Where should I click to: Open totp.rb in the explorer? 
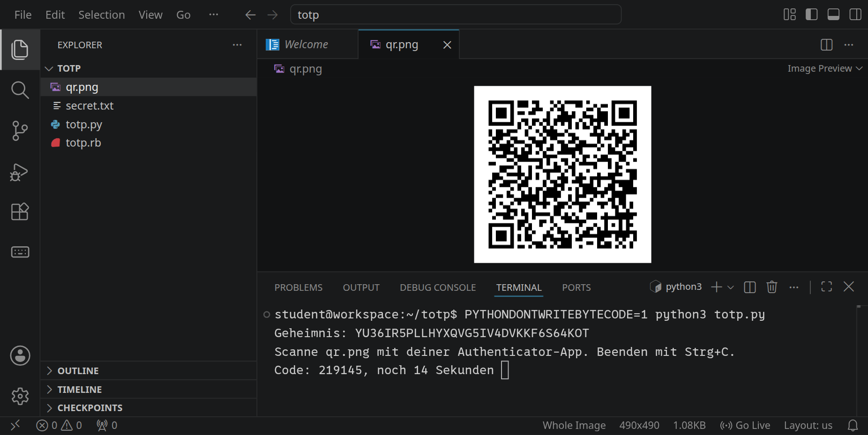[149, 143]
